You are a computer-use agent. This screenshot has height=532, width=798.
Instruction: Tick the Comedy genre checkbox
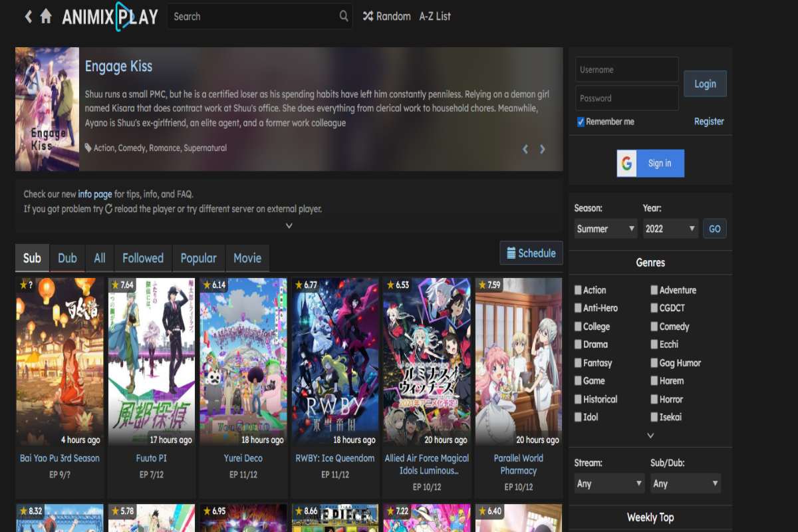tap(654, 327)
